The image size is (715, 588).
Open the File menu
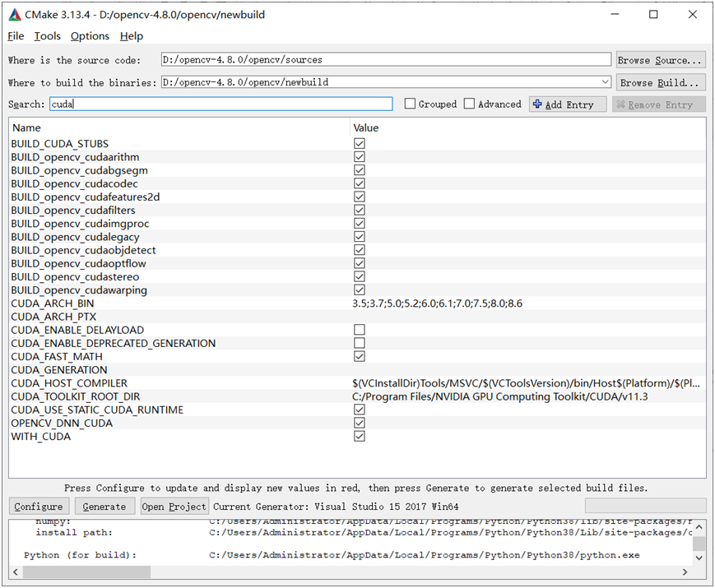16,36
